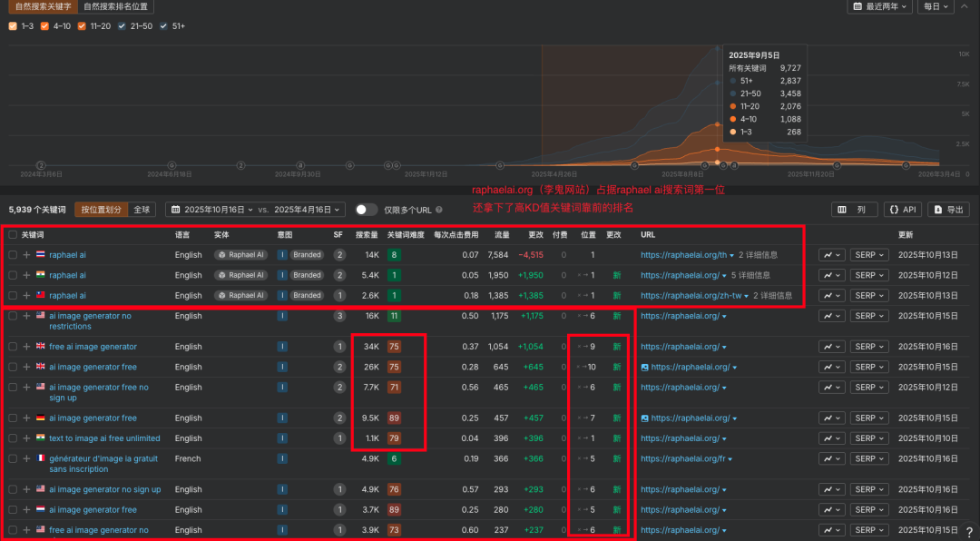
Task: Click the 更新 column header
Action: (905, 234)
